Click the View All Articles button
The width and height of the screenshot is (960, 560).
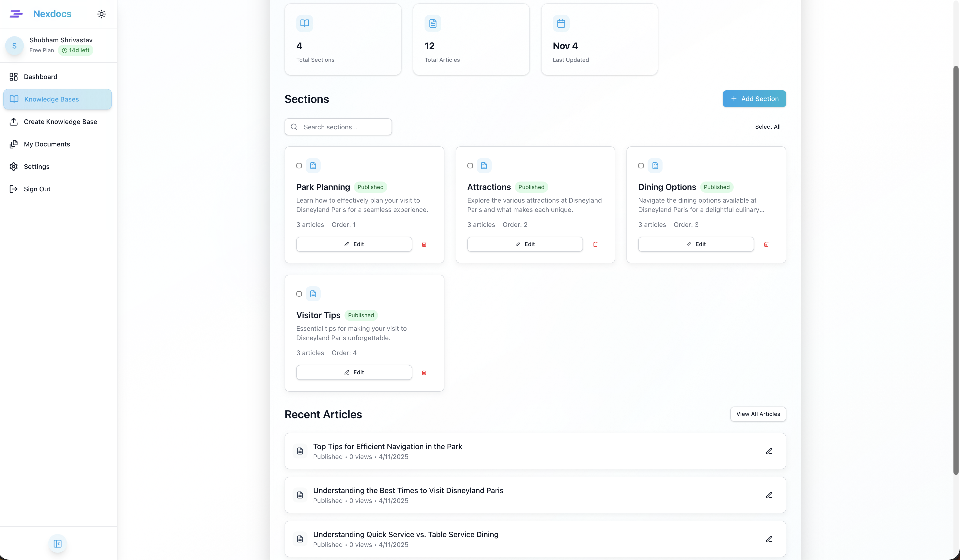[758, 414]
